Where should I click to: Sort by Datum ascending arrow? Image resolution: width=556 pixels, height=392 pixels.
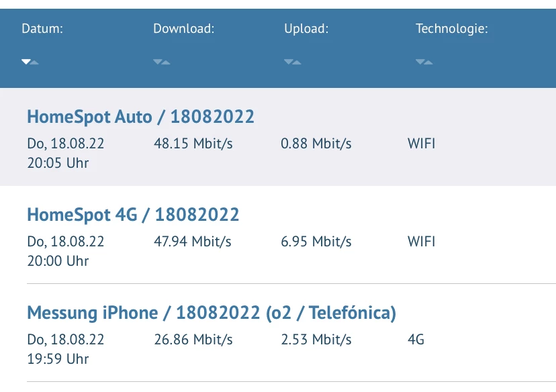[34, 62]
